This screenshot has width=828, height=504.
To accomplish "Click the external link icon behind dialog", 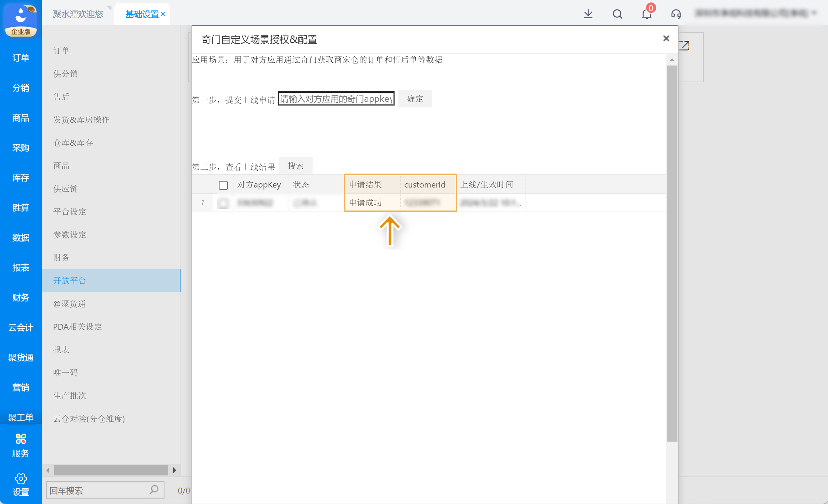I will pos(684,46).
